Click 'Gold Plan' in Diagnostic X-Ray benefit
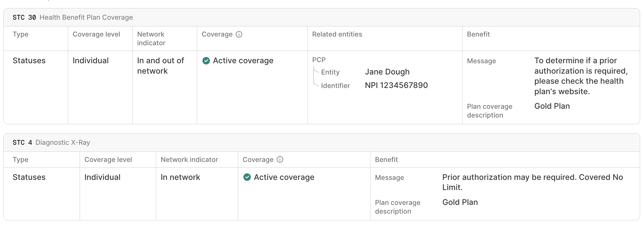 coord(460,202)
